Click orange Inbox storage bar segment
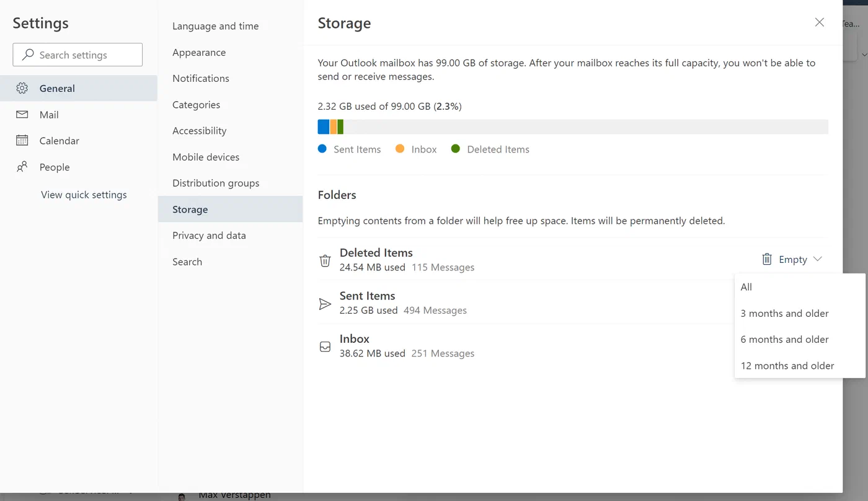 (x=334, y=126)
